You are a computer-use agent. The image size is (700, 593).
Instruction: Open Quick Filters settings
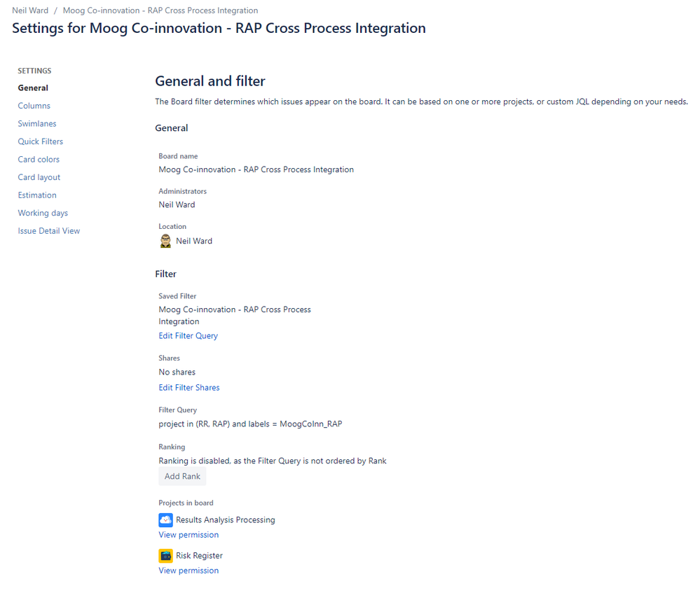[41, 141]
